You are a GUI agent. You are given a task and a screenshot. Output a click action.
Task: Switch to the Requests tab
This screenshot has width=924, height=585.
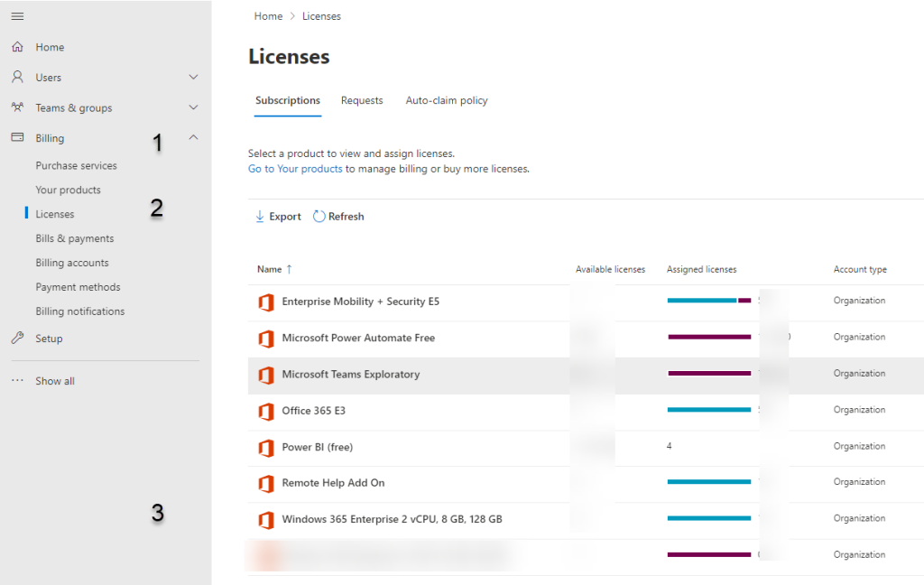click(x=362, y=100)
